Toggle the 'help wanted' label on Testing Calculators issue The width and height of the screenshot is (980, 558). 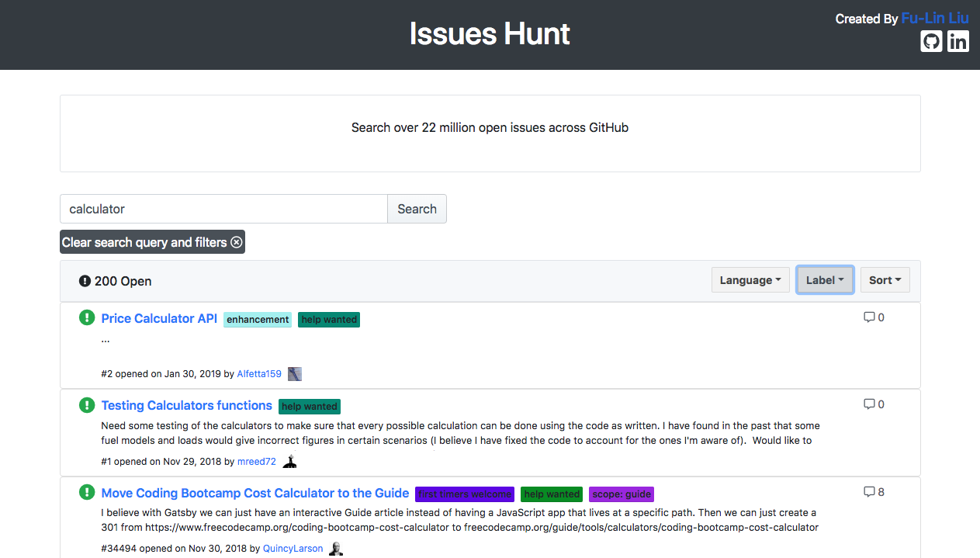[x=309, y=406]
